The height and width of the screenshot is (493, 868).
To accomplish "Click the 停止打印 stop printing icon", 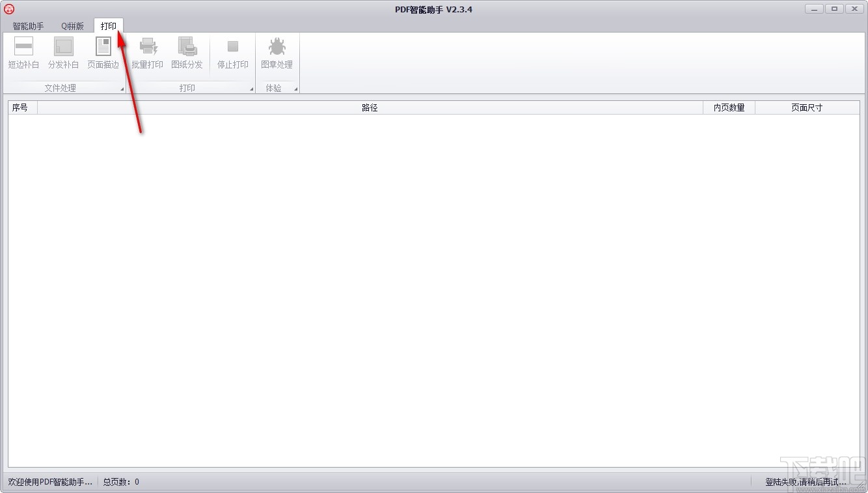I will (232, 52).
